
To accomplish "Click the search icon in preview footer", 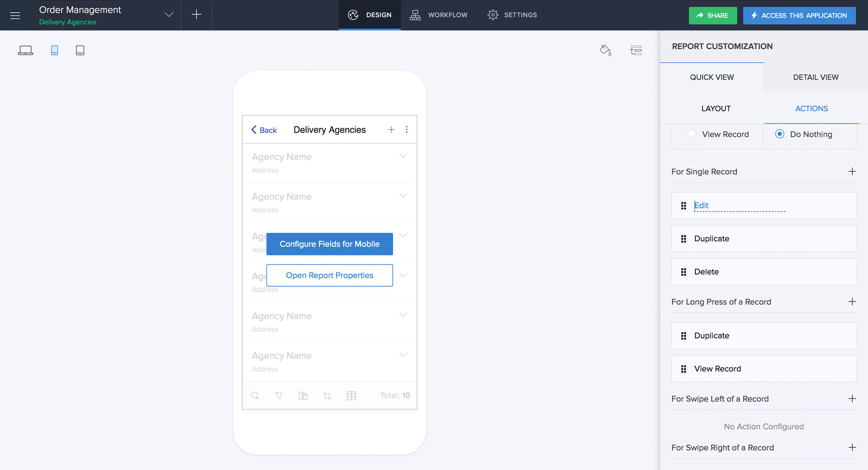I will (255, 395).
